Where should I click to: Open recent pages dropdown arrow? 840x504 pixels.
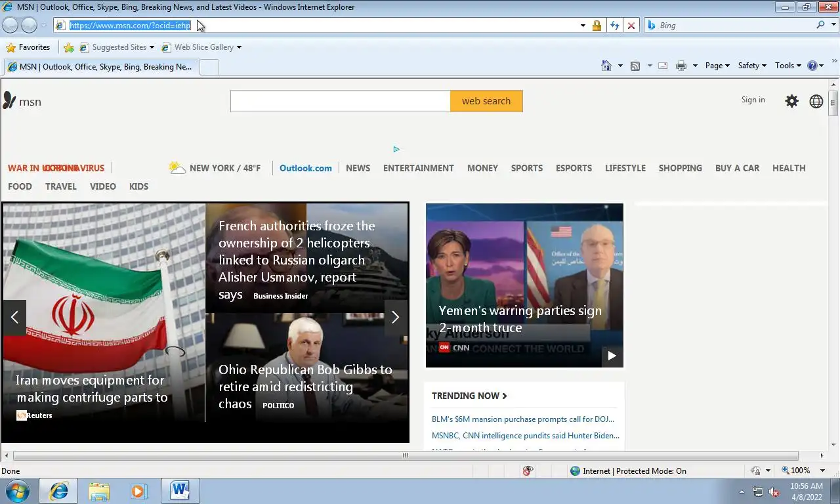(x=43, y=25)
